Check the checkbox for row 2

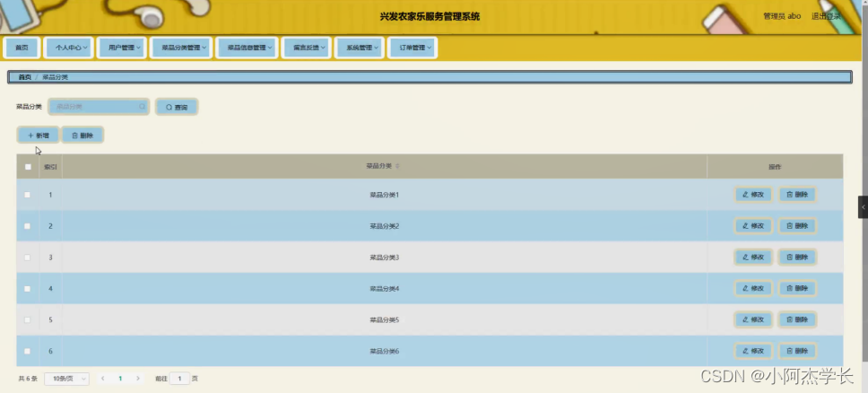click(x=27, y=225)
